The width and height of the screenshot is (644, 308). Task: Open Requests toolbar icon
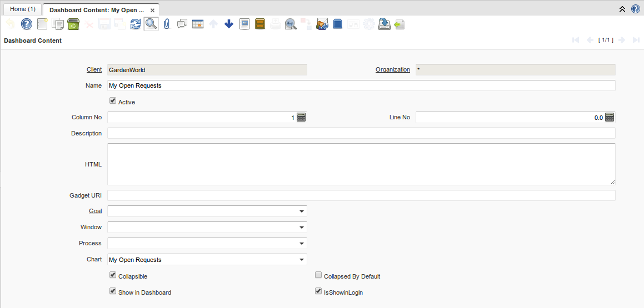(322, 24)
